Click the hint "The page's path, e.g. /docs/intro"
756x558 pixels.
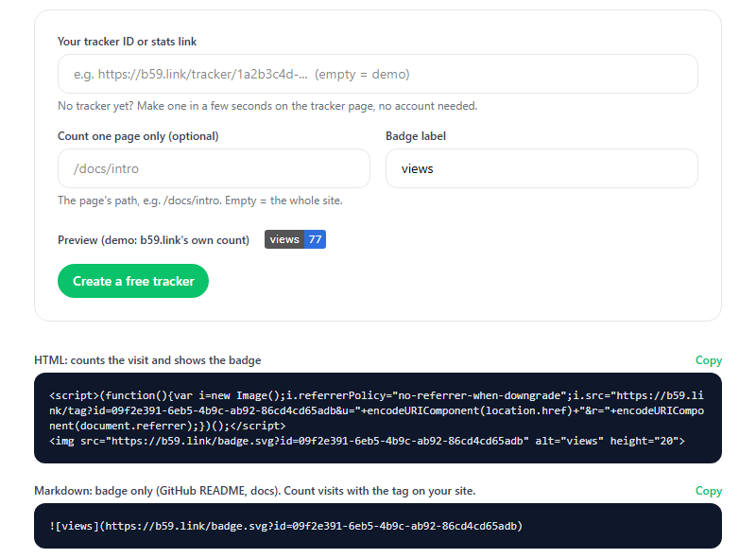click(140, 201)
